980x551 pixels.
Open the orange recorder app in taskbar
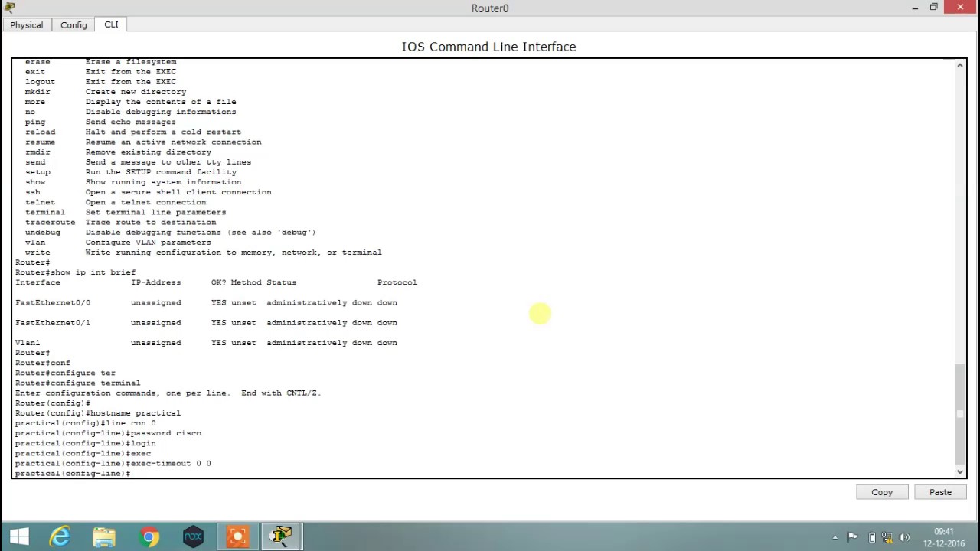[237, 537]
